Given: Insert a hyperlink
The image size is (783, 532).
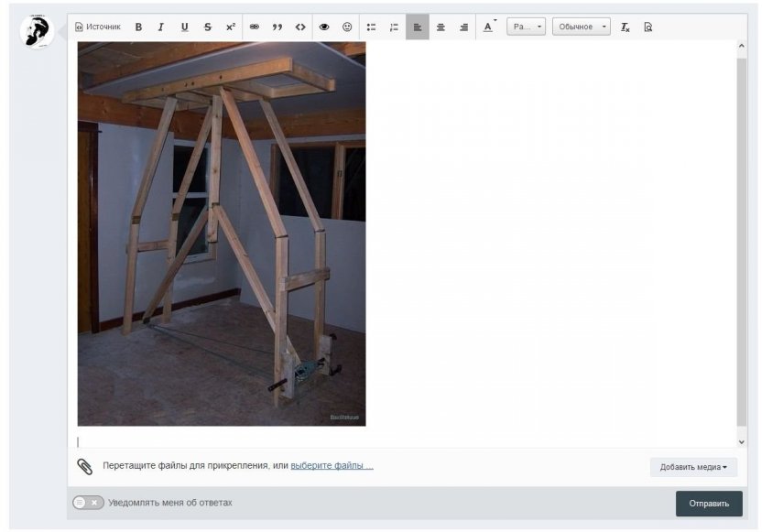Looking at the screenshot, I should click(255, 27).
